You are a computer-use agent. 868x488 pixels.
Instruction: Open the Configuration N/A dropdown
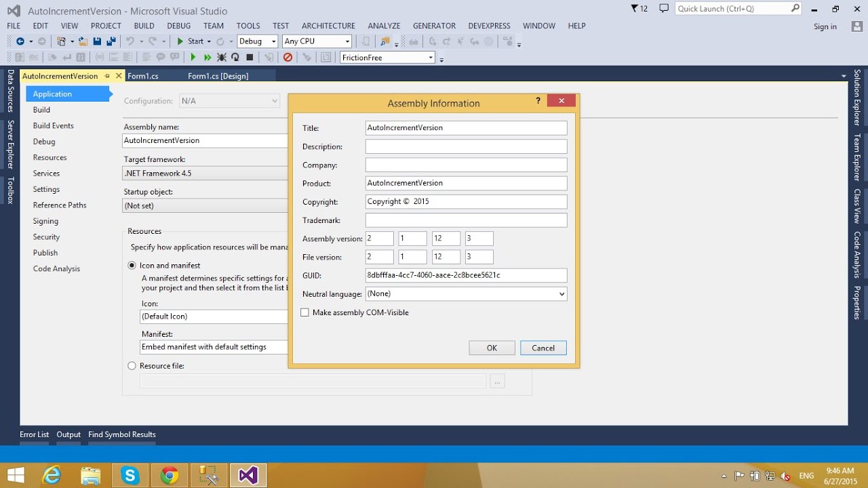pyautogui.click(x=229, y=100)
